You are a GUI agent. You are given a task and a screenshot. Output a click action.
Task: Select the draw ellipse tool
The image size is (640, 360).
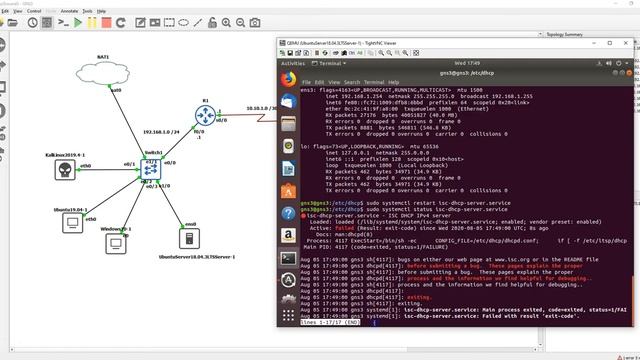[x=184, y=22]
